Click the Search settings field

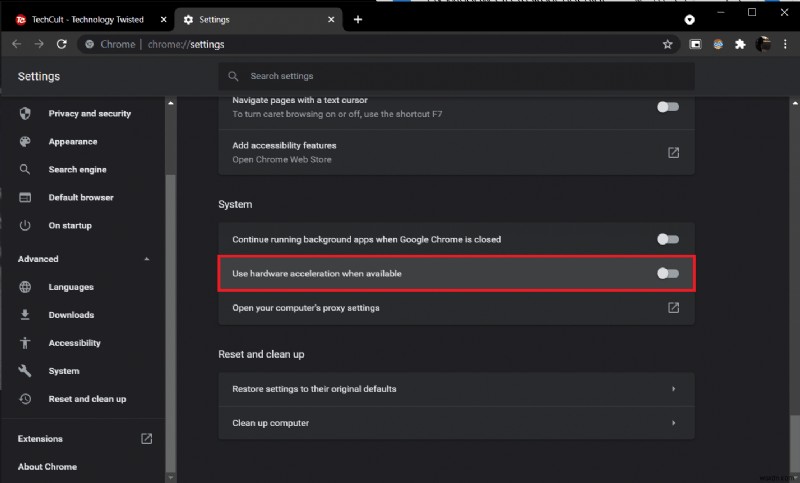[455, 76]
